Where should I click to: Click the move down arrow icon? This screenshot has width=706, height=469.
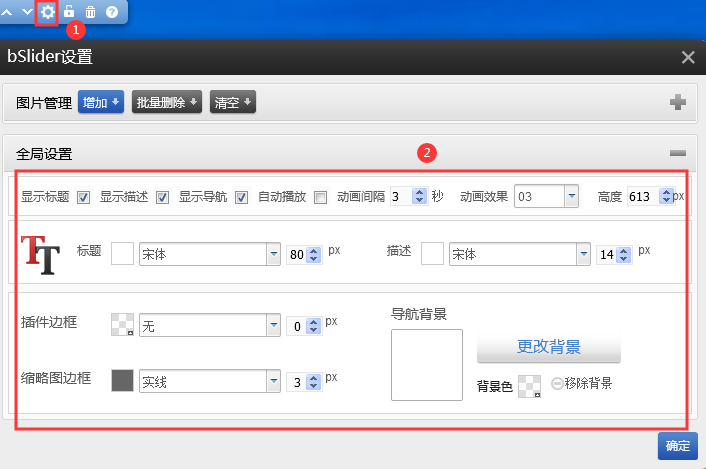point(27,12)
